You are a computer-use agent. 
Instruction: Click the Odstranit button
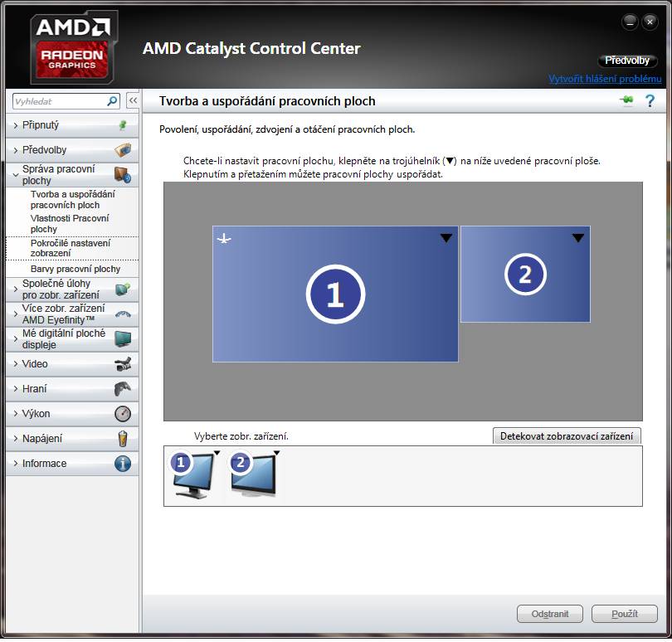coord(550,614)
